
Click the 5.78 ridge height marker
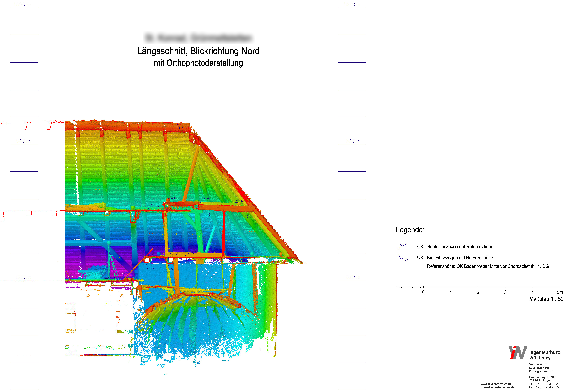[x=181, y=127]
